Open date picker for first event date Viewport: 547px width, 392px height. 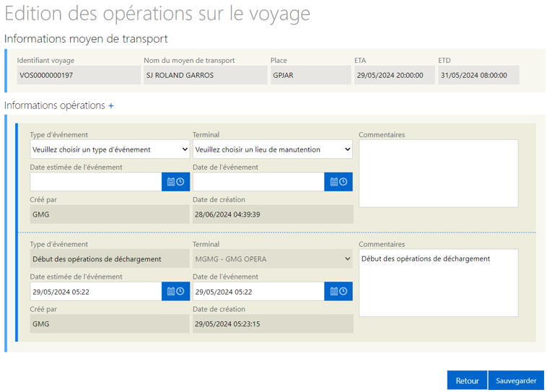coord(338,182)
